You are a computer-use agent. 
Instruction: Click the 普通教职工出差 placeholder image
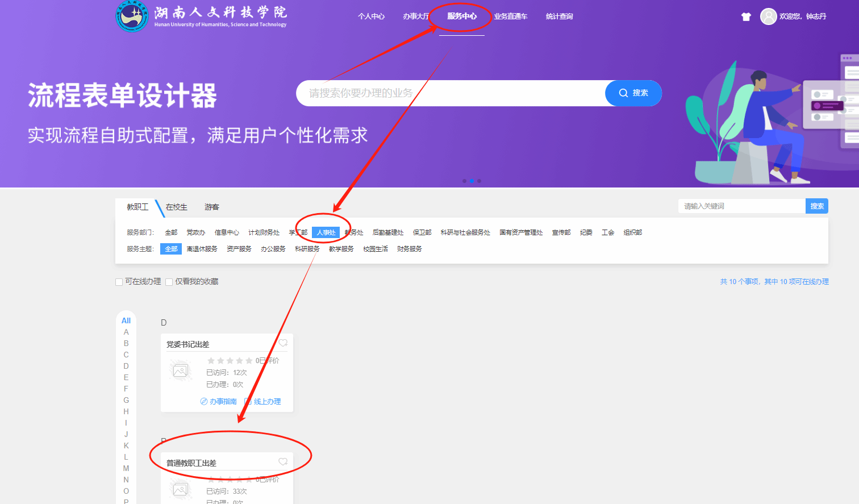pos(181,490)
